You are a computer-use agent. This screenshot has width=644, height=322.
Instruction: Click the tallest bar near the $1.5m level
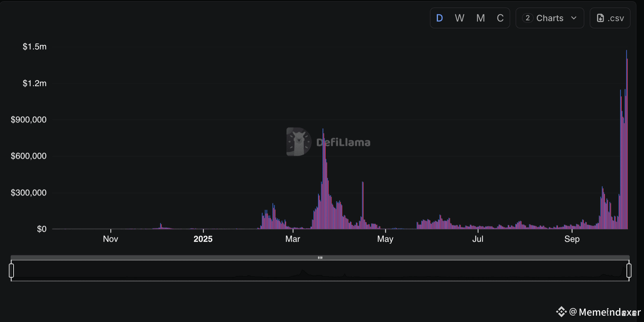[626, 139]
